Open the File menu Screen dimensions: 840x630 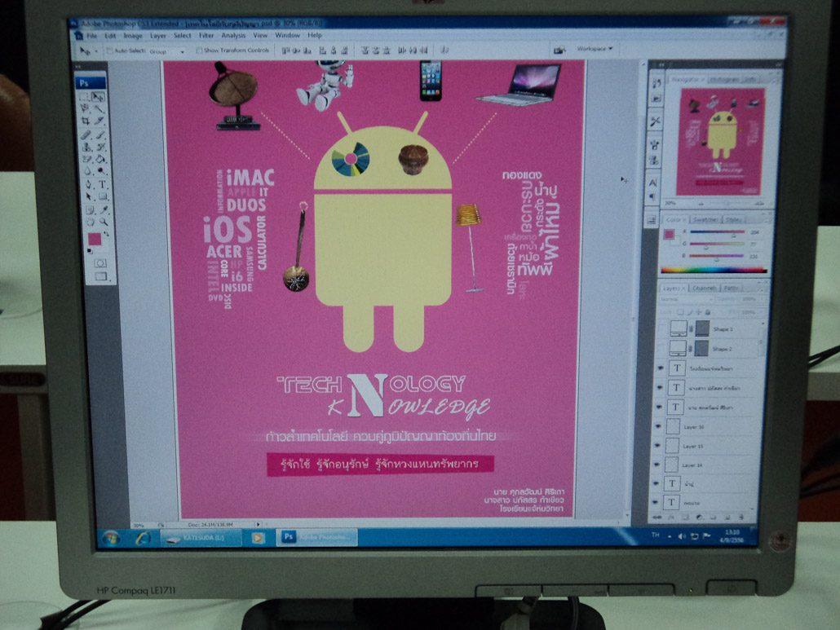(92, 36)
